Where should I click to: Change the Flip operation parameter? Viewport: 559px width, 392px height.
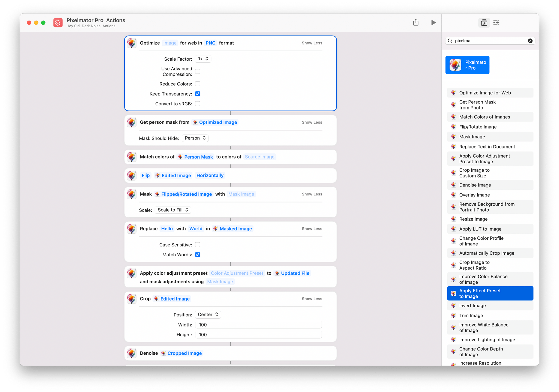point(145,176)
